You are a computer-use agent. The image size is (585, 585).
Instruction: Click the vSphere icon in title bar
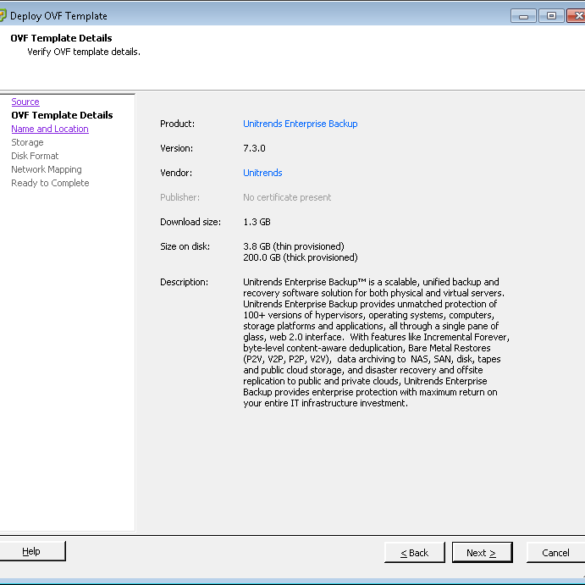pos(3,16)
